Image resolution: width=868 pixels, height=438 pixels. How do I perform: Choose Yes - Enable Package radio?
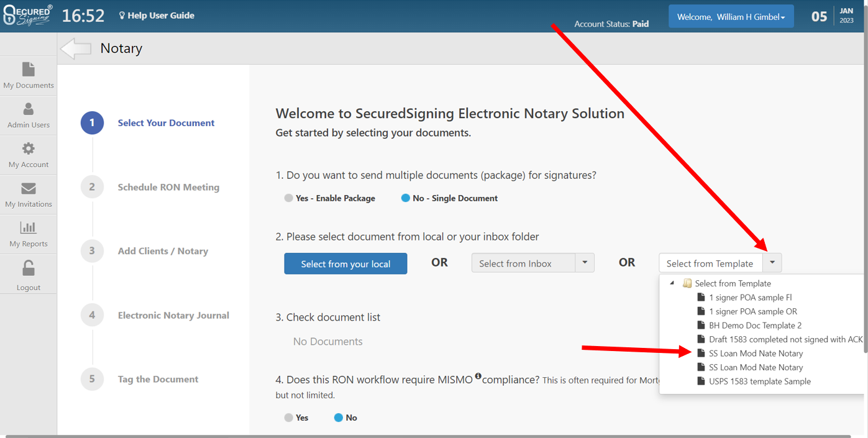(x=288, y=198)
